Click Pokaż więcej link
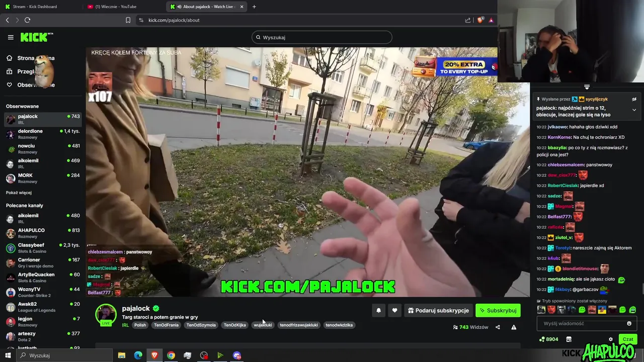 tap(19, 193)
